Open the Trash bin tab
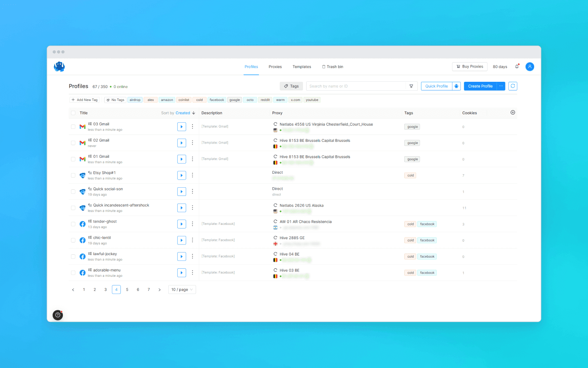The image size is (588, 368). tap(333, 67)
